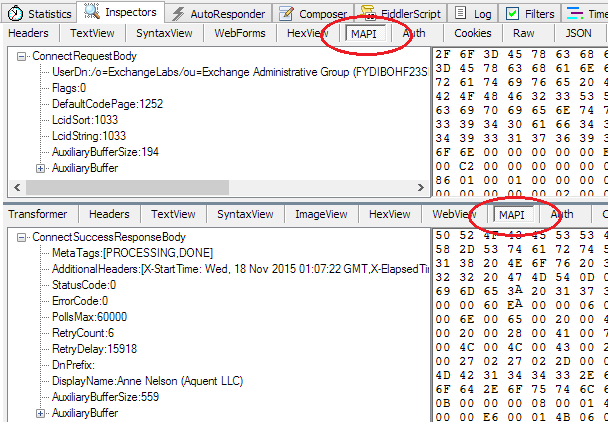Click request tree horizontal scrollbar thumb

[x=128, y=188]
